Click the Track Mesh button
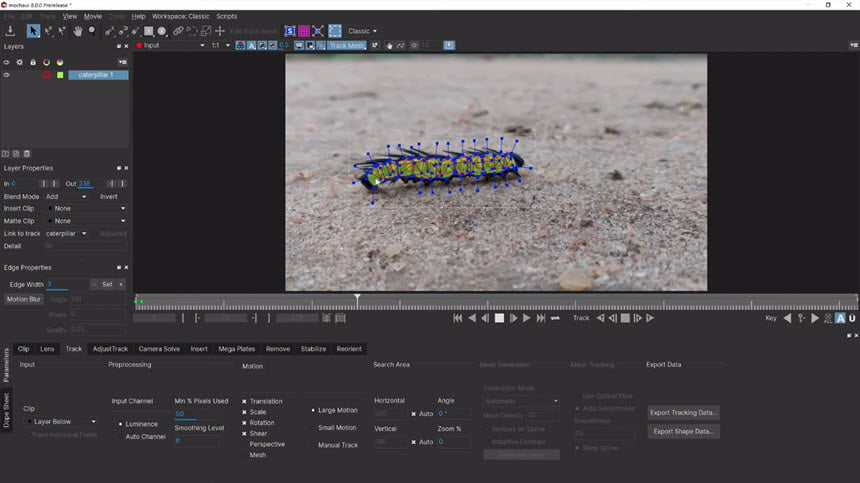Image resolution: width=860 pixels, height=483 pixels. [347, 46]
